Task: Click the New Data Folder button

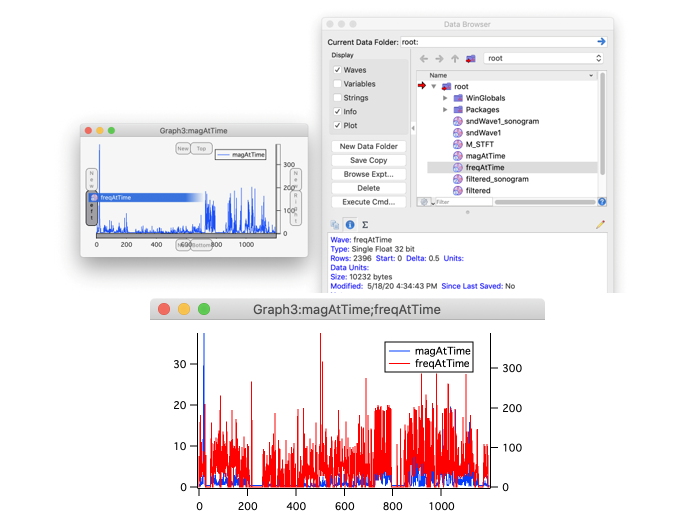Action: click(x=368, y=147)
